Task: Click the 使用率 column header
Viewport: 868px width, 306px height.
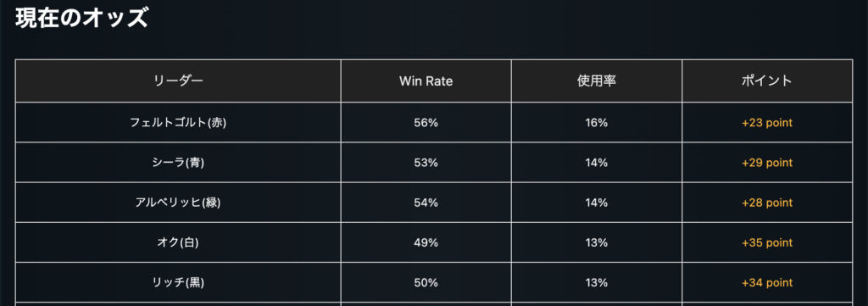Action: pos(597,81)
